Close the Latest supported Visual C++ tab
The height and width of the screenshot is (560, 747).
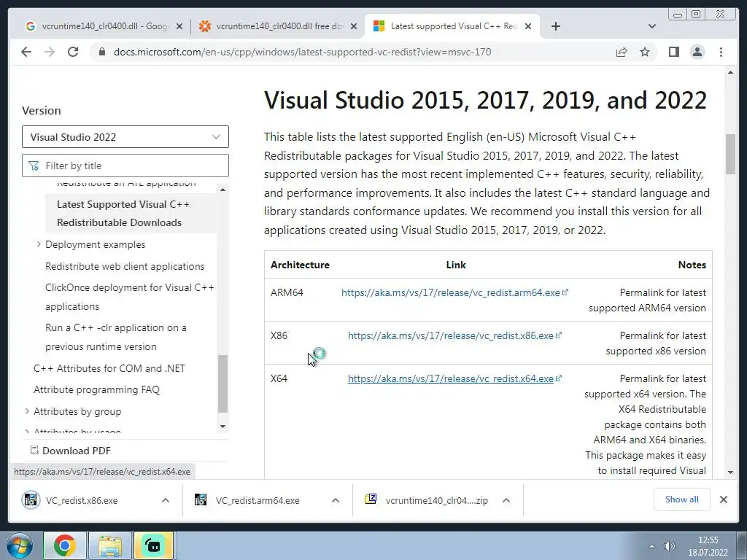pyautogui.click(x=528, y=26)
